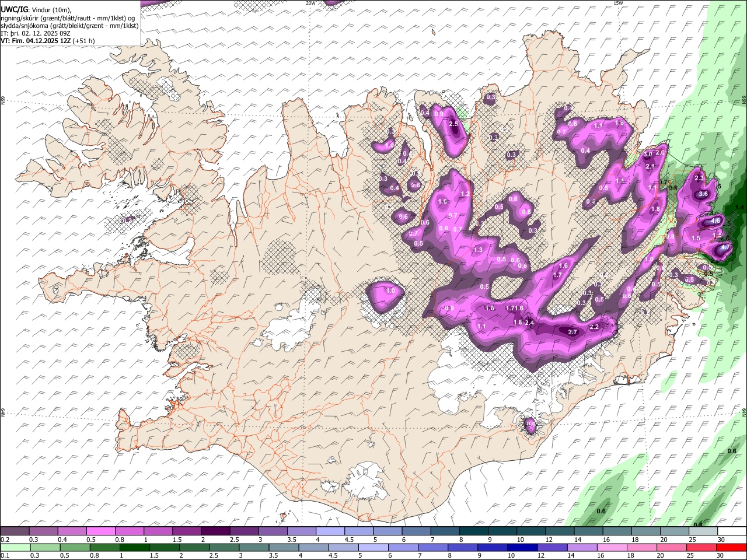This screenshot has width=747, height=560.
Task: Pick the dark blue bottom-row swatch for 10–12
Action: pos(522,547)
